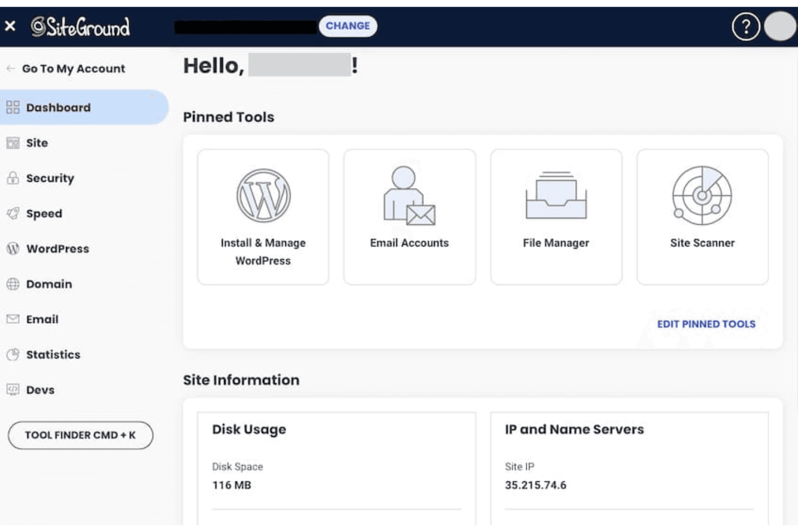Image resolution: width=798 pixels, height=532 pixels.
Task: Click the Site Information heading
Action: pyautogui.click(x=241, y=380)
